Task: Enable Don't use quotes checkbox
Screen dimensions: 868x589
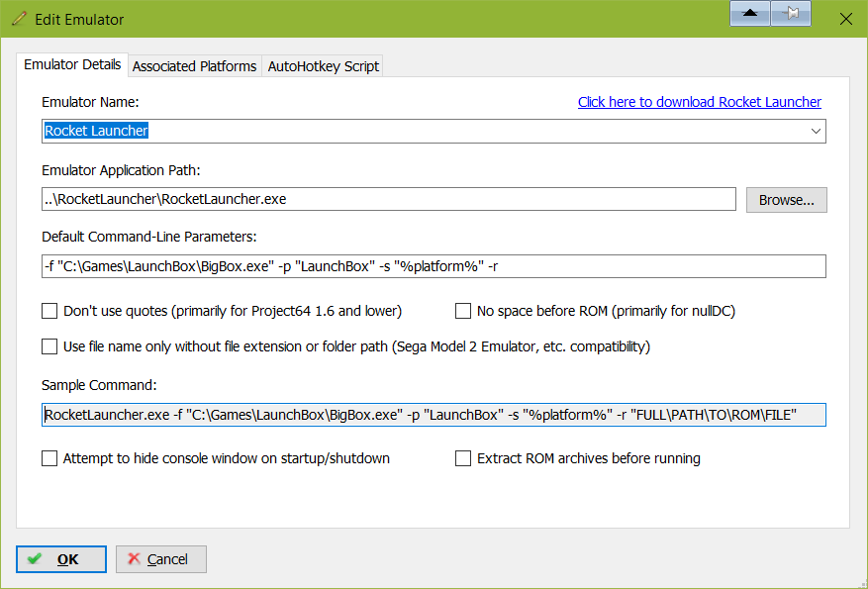Action: point(49,311)
